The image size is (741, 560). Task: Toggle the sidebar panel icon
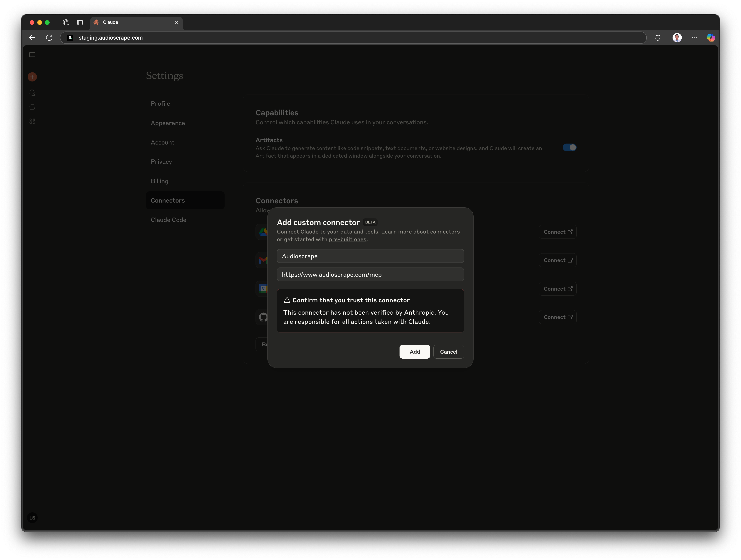click(x=32, y=55)
